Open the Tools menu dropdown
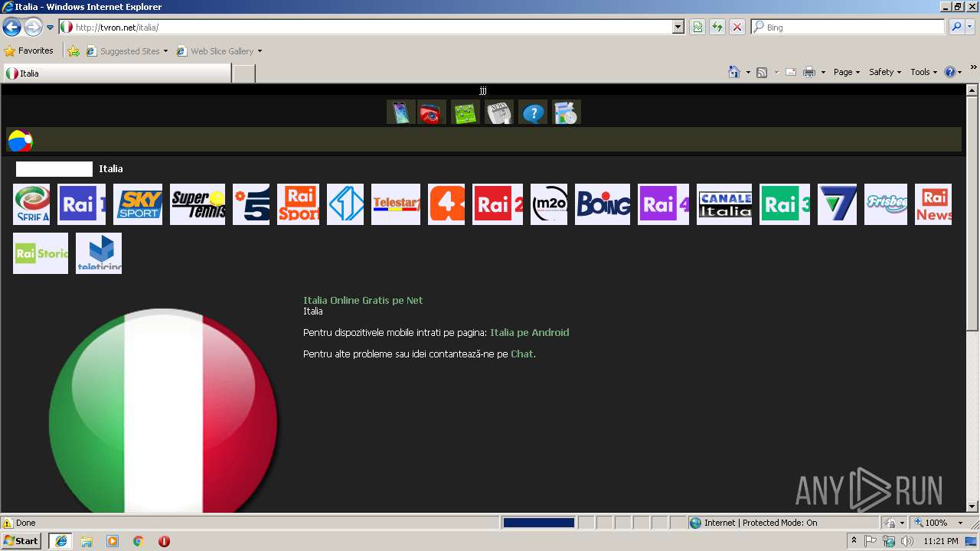The height and width of the screenshot is (551, 980). click(x=923, y=72)
